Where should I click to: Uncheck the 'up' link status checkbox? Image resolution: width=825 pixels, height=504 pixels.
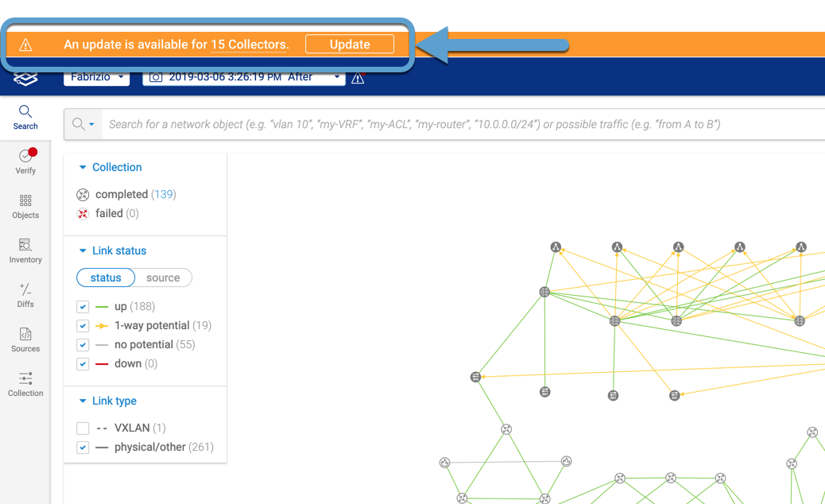pyautogui.click(x=83, y=307)
